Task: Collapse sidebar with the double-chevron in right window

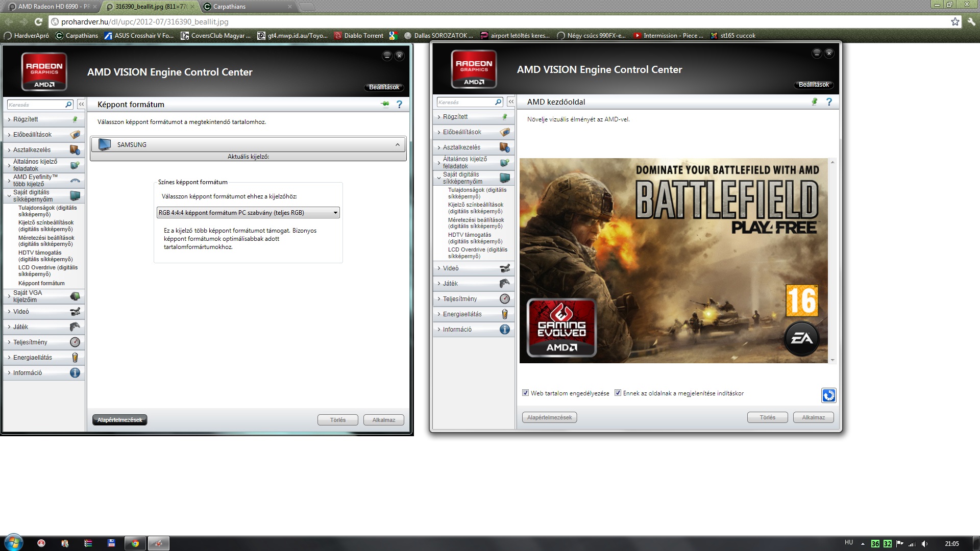Action: [511, 102]
